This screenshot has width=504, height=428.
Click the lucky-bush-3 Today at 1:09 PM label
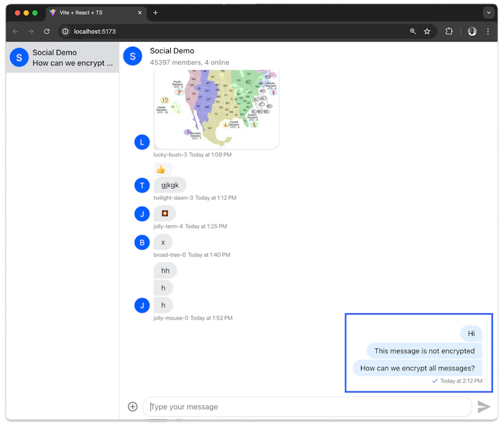click(192, 154)
